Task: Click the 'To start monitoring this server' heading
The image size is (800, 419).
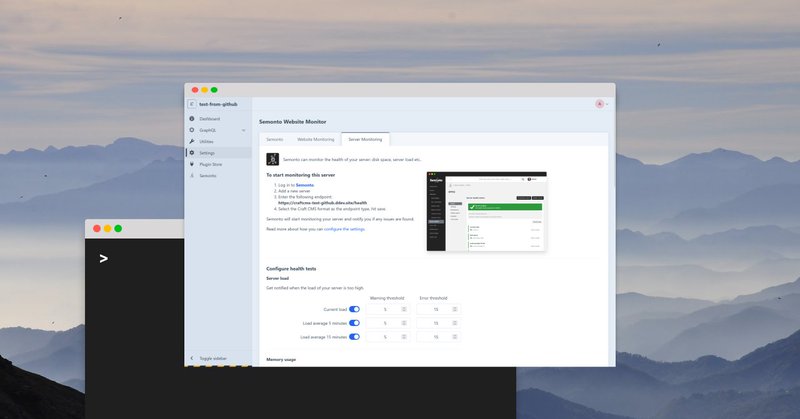Action: 301,175
